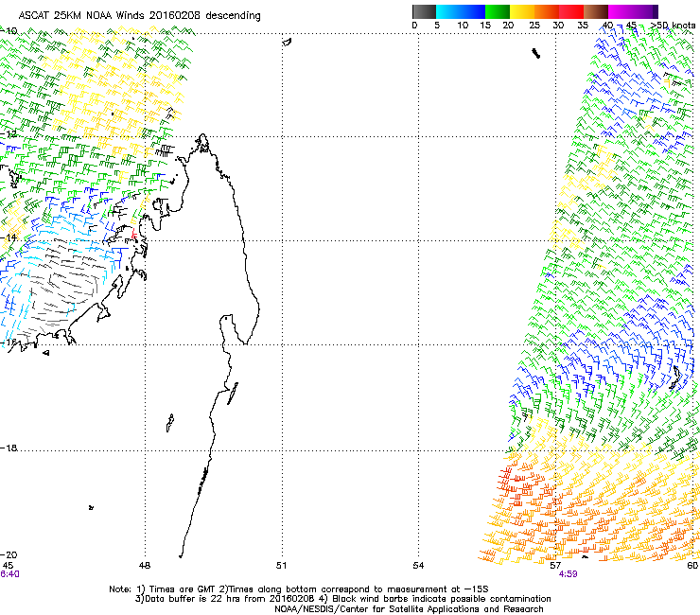Viewport: 700px width, 615px height.
Task: Click the '-20' latitude label
Action: [x=9, y=554]
